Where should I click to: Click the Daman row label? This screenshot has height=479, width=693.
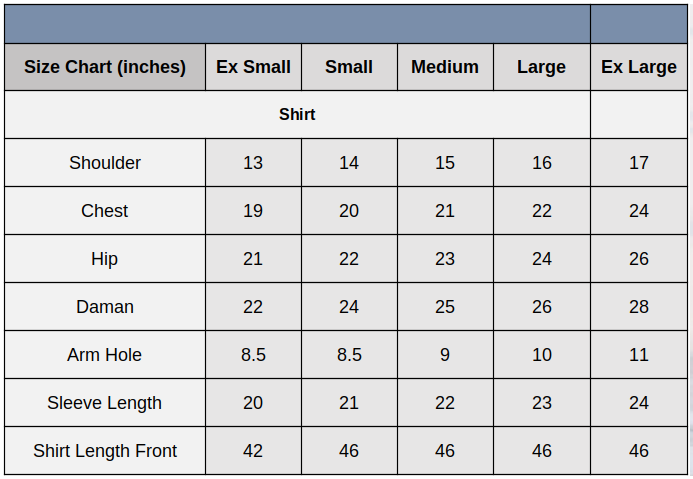(x=105, y=307)
